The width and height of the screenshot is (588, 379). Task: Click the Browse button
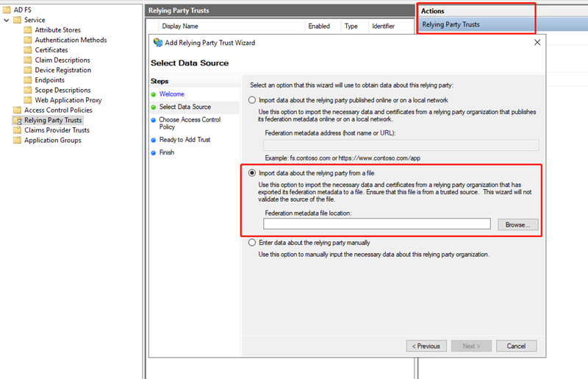coord(517,224)
